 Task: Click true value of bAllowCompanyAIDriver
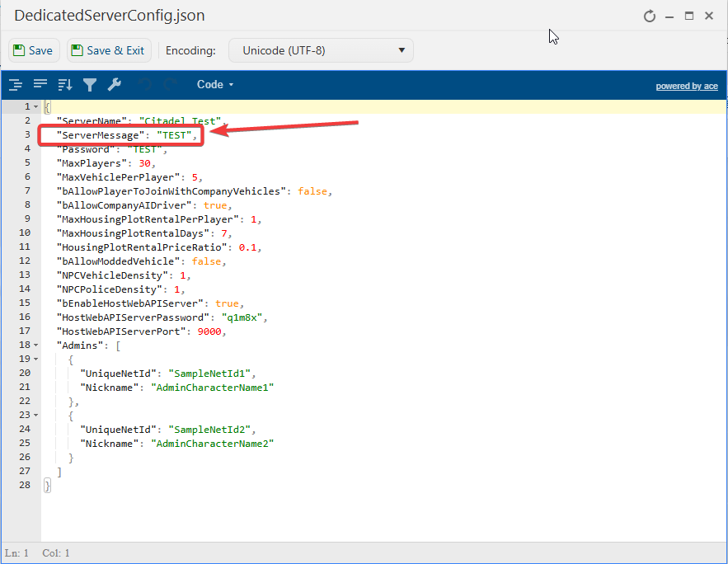pyautogui.click(x=215, y=205)
